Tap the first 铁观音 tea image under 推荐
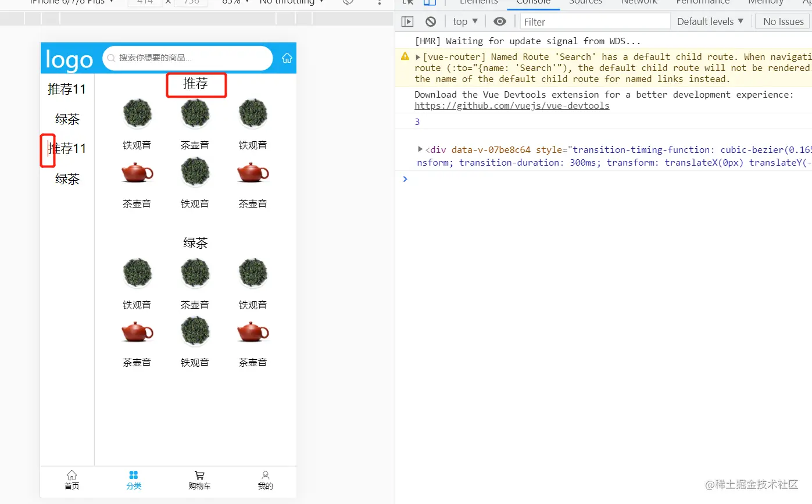Screen dimensions: 812x504 [137, 114]
